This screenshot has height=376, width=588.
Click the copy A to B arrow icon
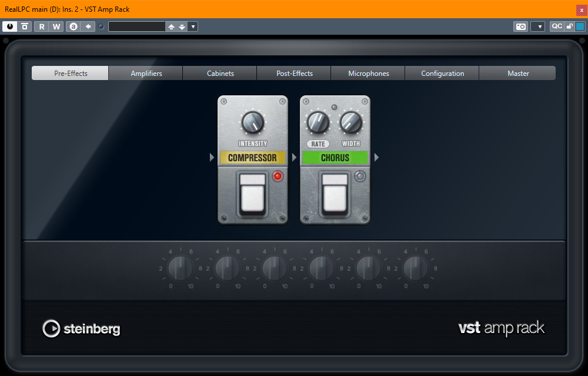click(88, 26)
